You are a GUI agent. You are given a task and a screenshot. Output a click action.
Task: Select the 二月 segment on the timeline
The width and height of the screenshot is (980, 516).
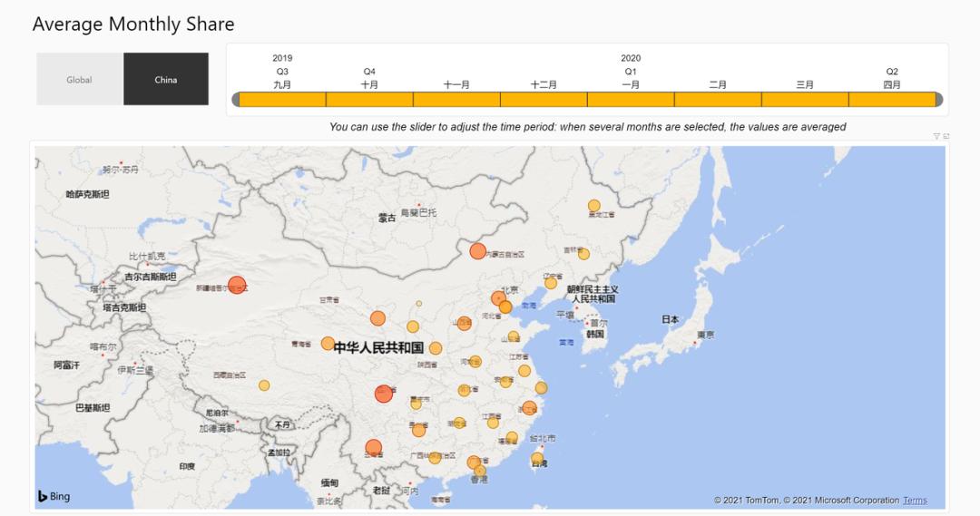[718, 100]
